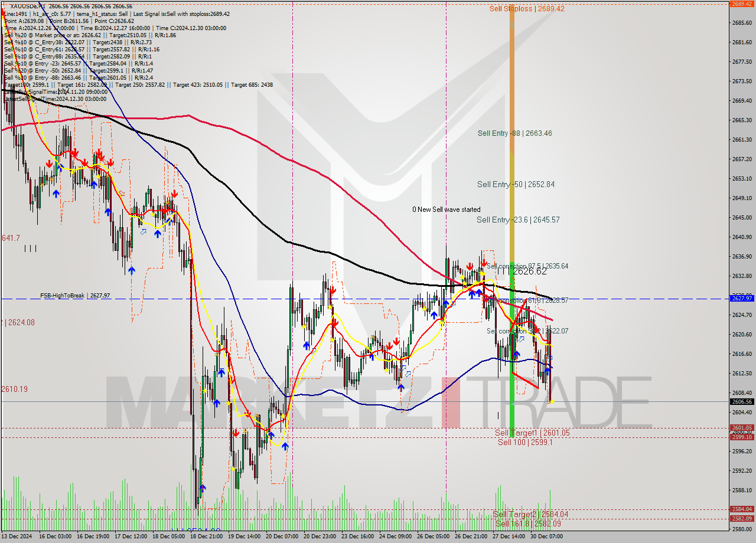Select the 'Sell Entry -23.6 | 2645.57' label

pos(518,220)
